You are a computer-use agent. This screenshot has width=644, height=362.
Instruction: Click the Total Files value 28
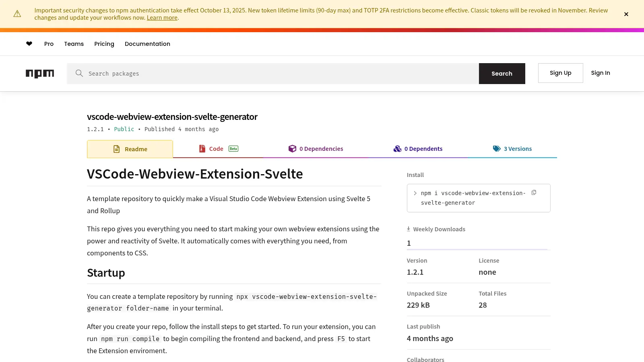click(483, 305)
